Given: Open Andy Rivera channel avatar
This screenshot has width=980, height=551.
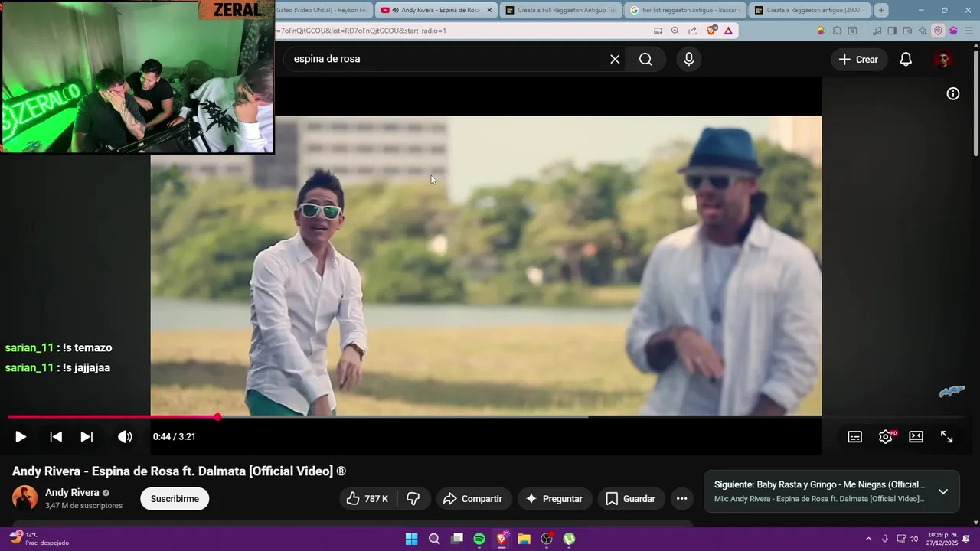Looking at the screenshot, I should tap(24, 498).
